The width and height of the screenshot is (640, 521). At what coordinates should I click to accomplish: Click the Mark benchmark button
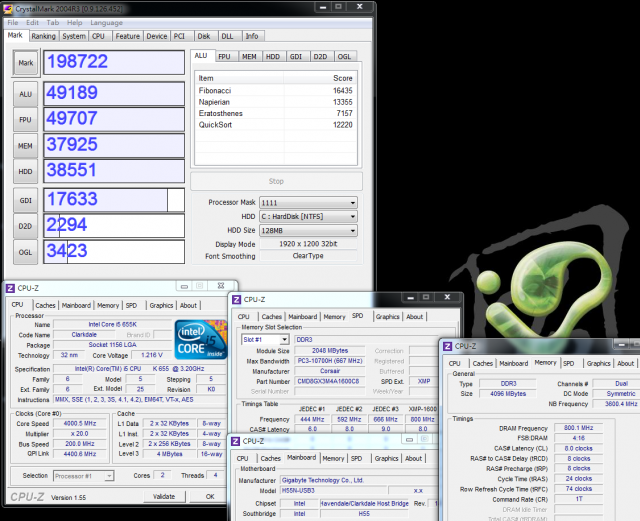pos(26,63)
